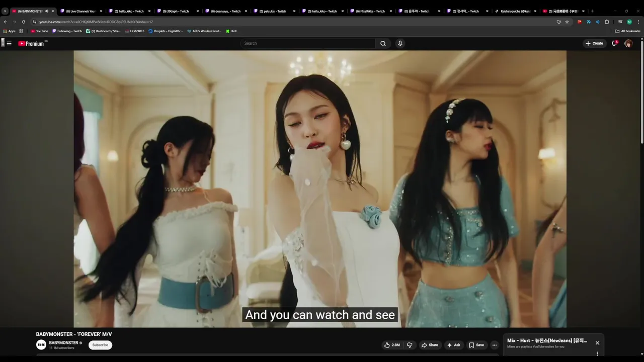
Task: Open Chrome profile M avatar
Action: tap(629, 22)
